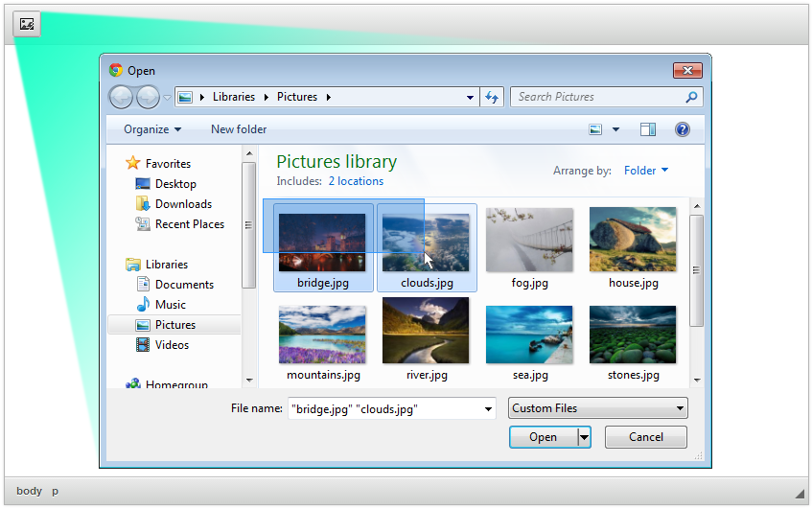Open the help question mark icon
The height and width of the screenshot is (509, 812).
tap(683, 129)
